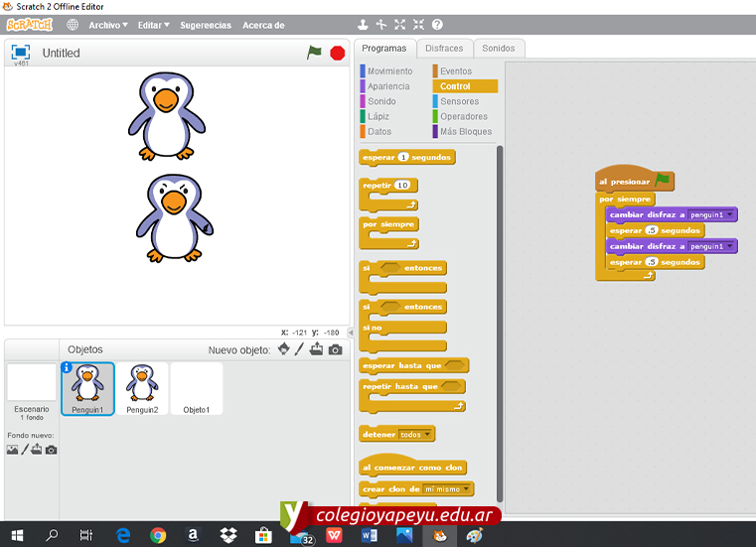
Task: Click the globe language icon
Action: pos(73,25)
